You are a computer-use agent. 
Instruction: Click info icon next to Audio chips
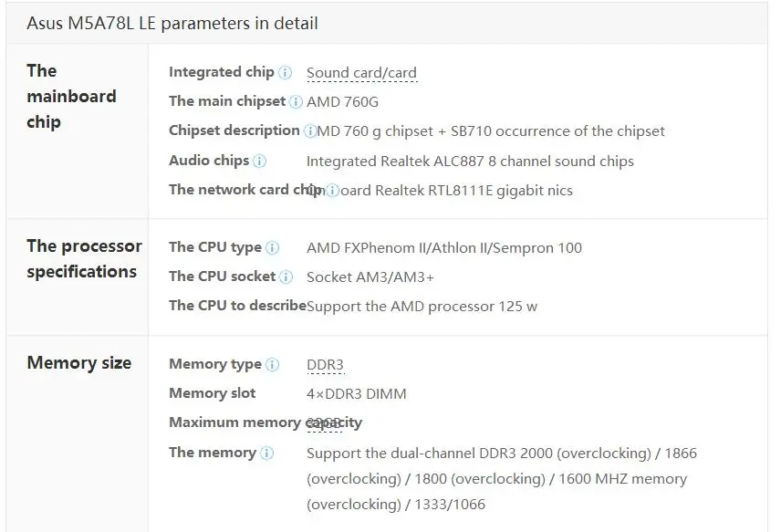(x=259, y=161)
